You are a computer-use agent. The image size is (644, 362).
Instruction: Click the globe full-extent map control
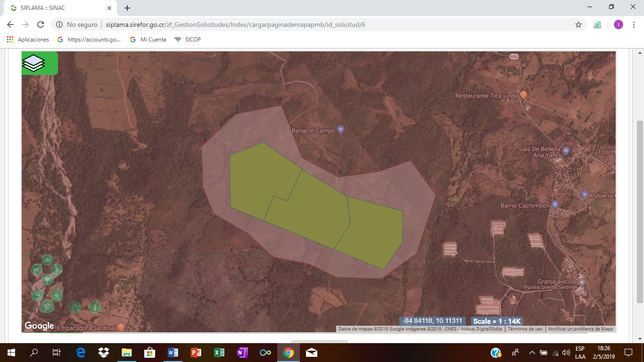[x=47, y=307]
